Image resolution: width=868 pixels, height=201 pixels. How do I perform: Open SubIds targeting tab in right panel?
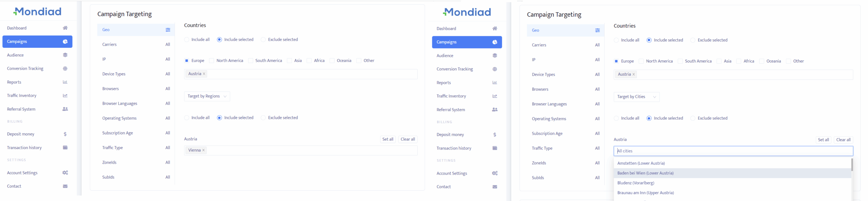pyautogui.click(x=566, y=178)
